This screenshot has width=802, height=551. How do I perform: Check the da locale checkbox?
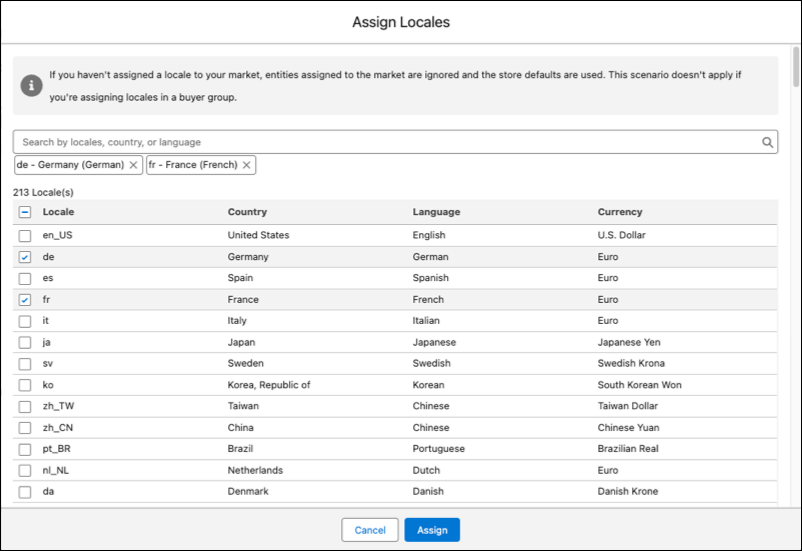[25, 492]
